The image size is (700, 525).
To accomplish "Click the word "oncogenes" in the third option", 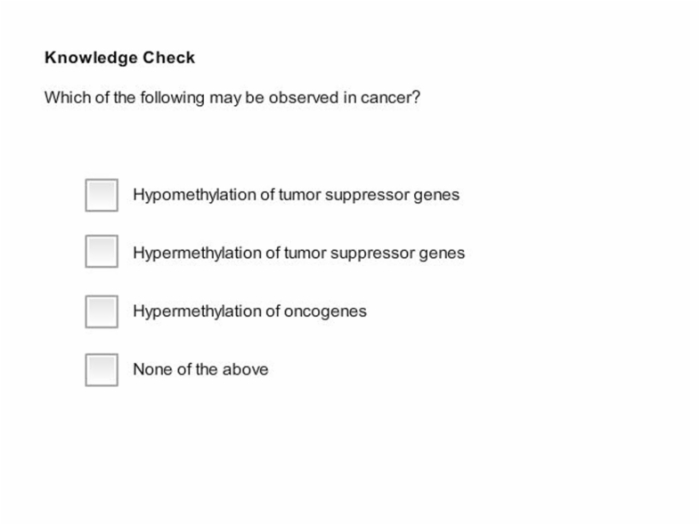I will (x=325, y=312).
